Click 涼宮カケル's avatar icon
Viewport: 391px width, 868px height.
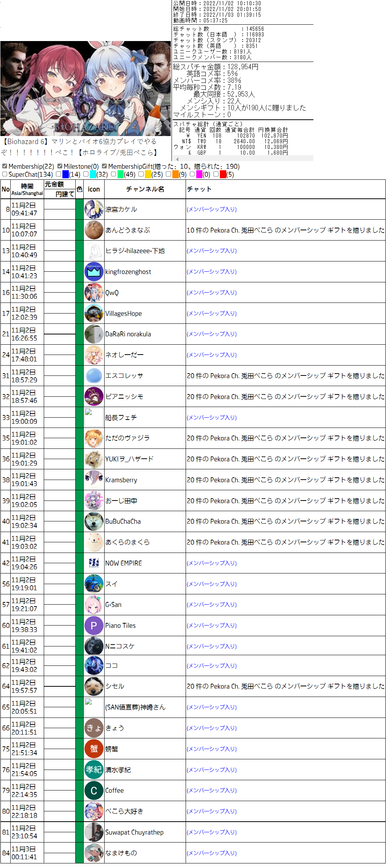(x=94, y=209)
